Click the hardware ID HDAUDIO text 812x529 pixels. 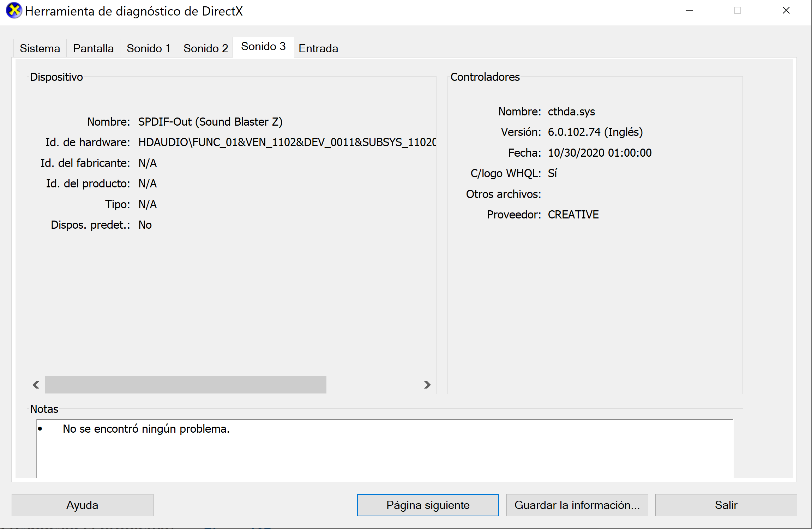(x=287, y=142)
